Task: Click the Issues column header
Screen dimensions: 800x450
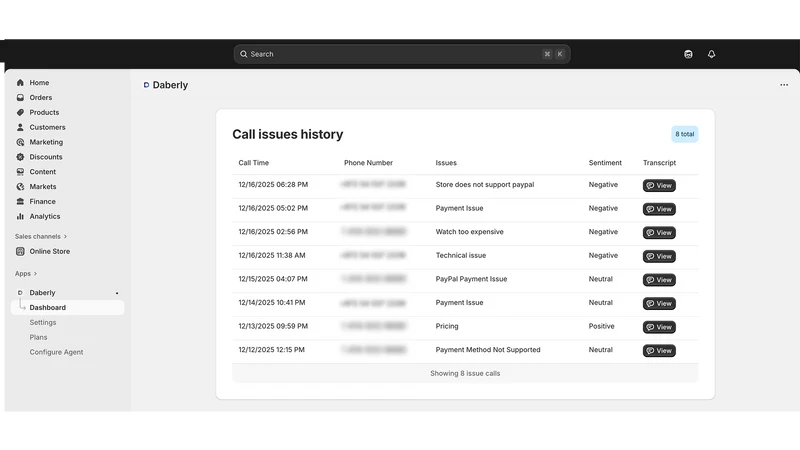Action: pyautogui.click(x=446, y=163)
